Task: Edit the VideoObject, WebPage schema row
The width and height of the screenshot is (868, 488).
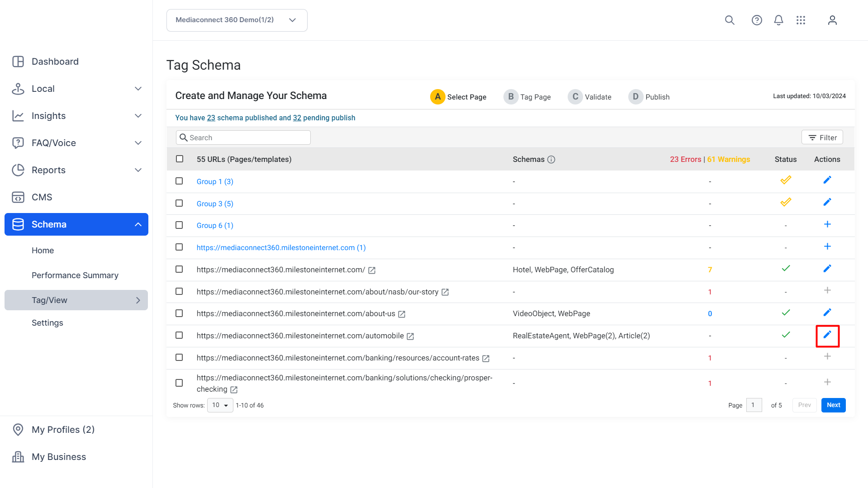Action: click(x=827, y=313)
